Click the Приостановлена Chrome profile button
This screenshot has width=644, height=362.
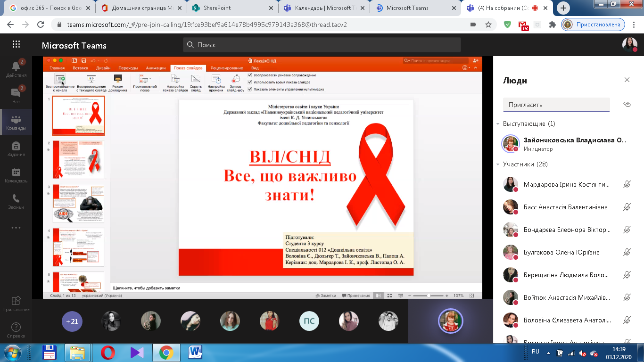[x=593, y=25]
